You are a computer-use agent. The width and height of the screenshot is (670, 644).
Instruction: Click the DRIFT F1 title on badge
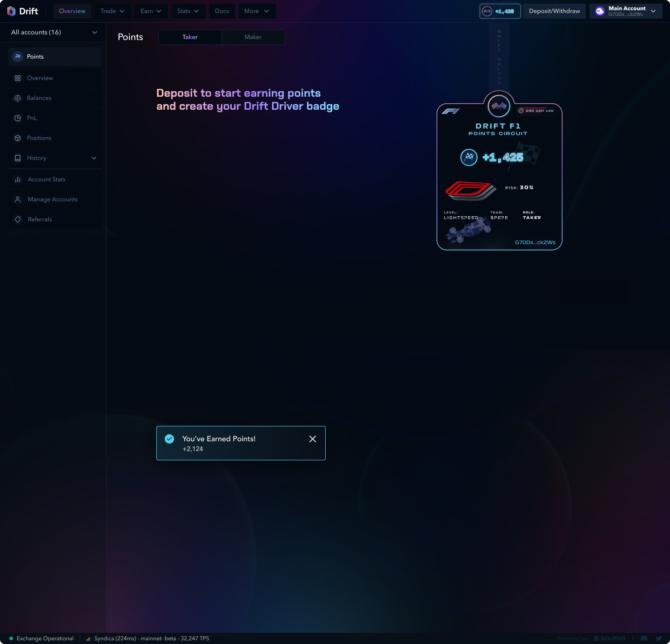tap(498, 126)
